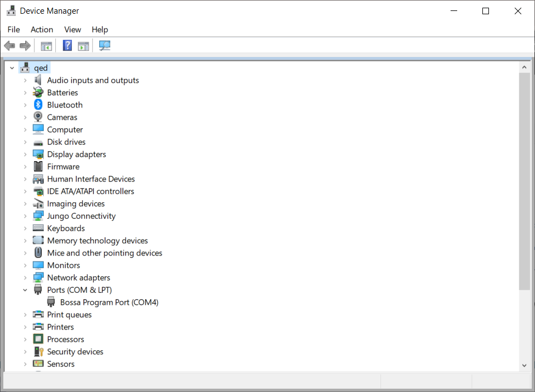
Task: Select the Memory technology devices label
Action: [x=98, y=241]
